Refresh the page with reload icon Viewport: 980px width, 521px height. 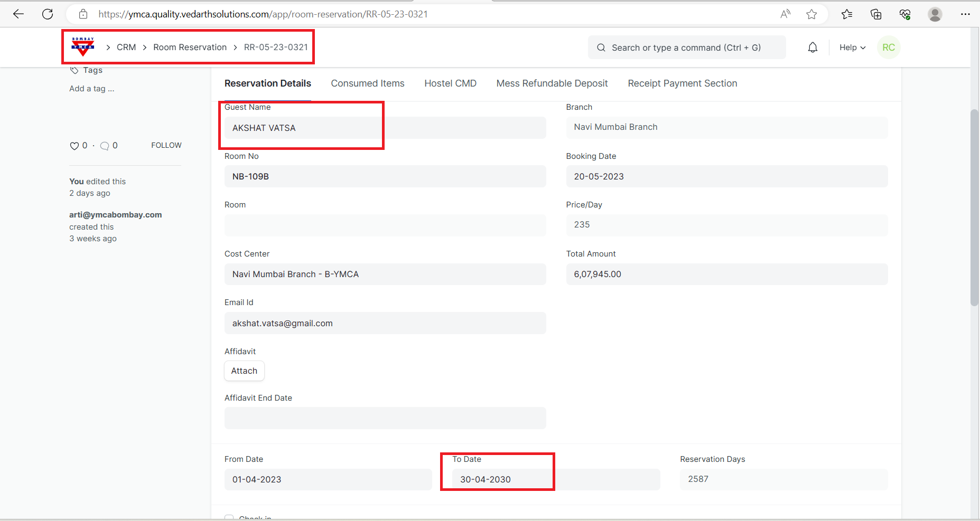[x=48, y=14]
